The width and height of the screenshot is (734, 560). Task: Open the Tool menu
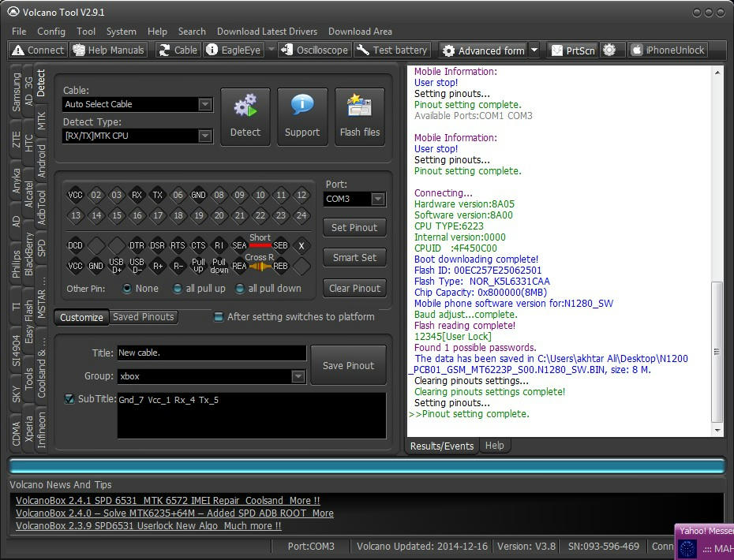[86, 32]
